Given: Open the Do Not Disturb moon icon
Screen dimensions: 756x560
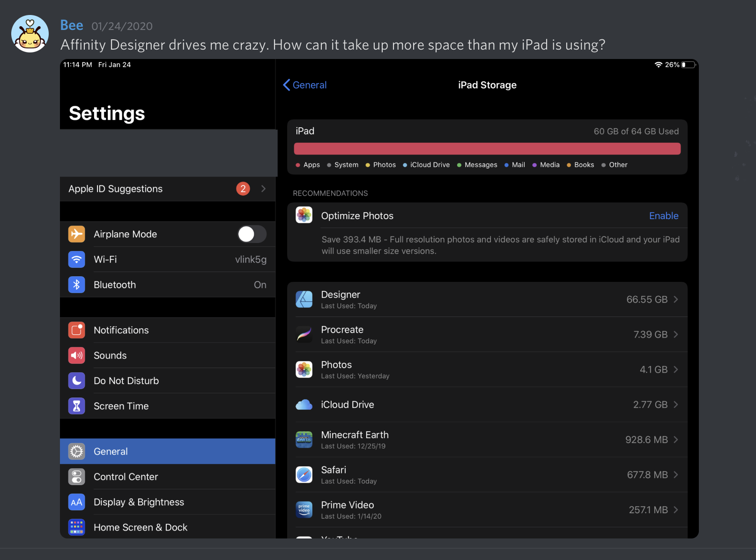Looking at the screenshot, I should pos(77,381).
